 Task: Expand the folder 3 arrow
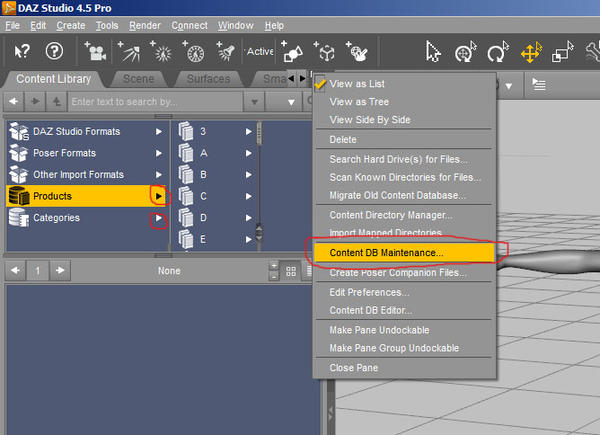point(249,132)
